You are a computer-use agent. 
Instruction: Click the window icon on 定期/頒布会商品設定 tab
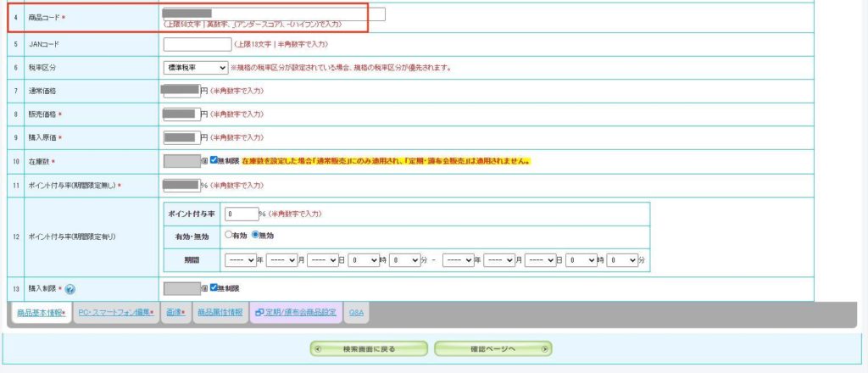259,313
